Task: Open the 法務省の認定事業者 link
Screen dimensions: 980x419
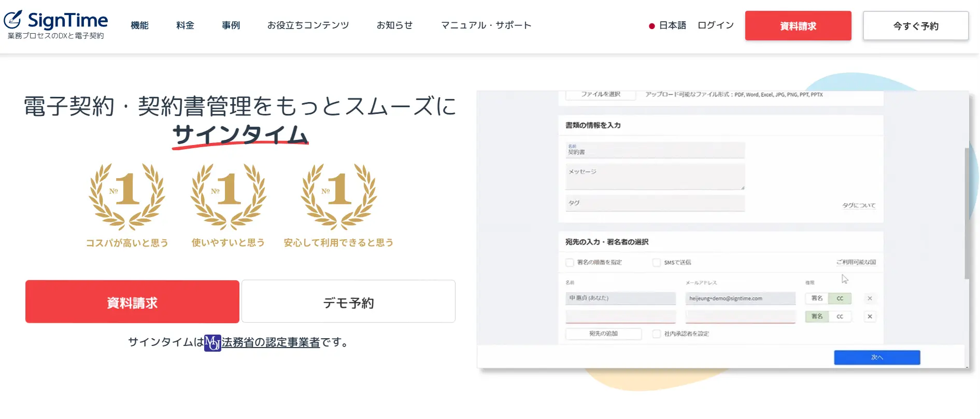Action: (x=271, y=342)
